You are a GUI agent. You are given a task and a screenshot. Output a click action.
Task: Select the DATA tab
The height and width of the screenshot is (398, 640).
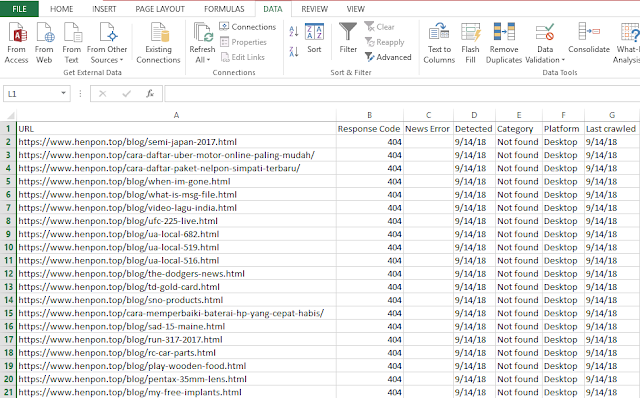pos(273,9)
